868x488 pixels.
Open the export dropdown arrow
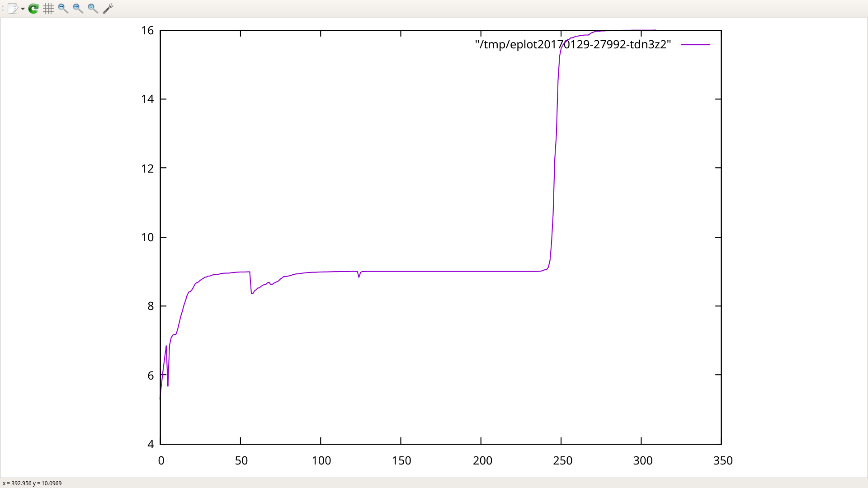pos(23,9)
